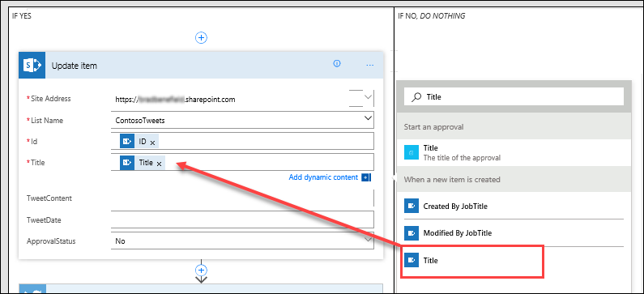Click the SharePoint icon on Update item
Viewport: 644px width, 294px height.
tap(32, 65)
